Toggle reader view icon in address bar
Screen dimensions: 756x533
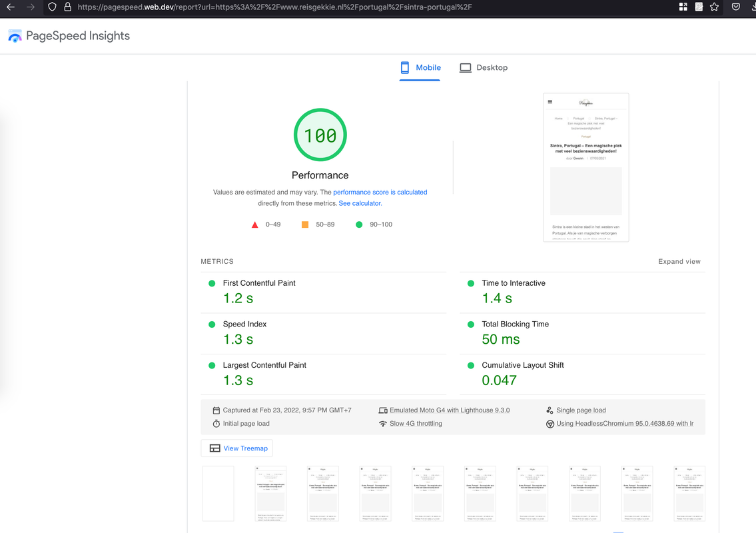pyautogui.click(x=699, y=7)
